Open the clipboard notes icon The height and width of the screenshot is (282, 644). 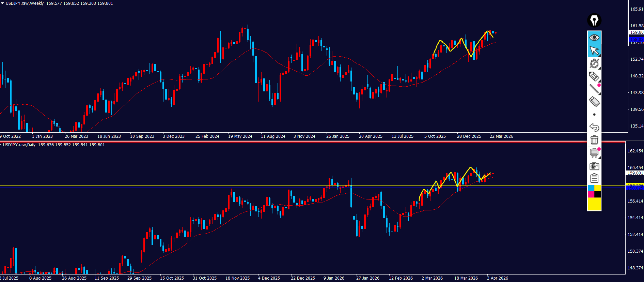pos(594,178)
